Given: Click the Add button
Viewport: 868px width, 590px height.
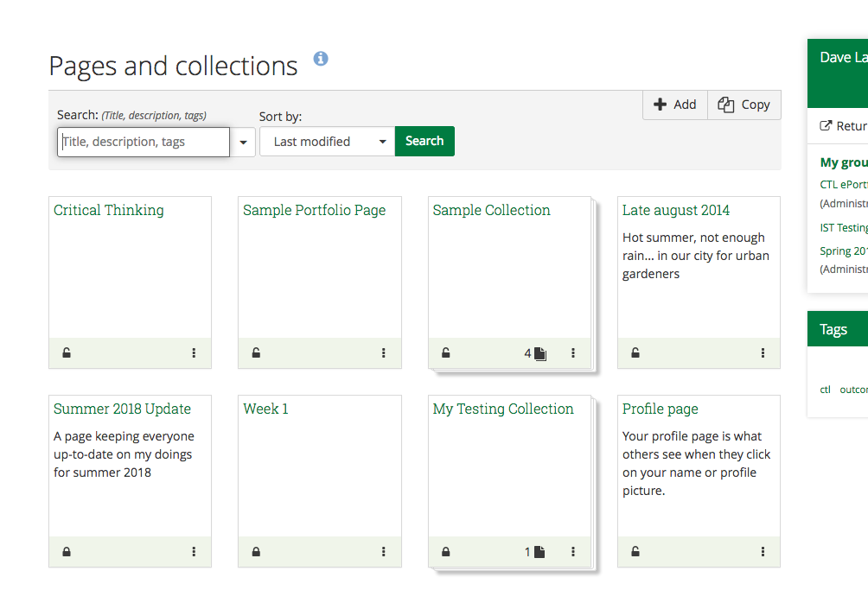Looking at the screenshot, I should pyautogui.click(x=675, y=105).
